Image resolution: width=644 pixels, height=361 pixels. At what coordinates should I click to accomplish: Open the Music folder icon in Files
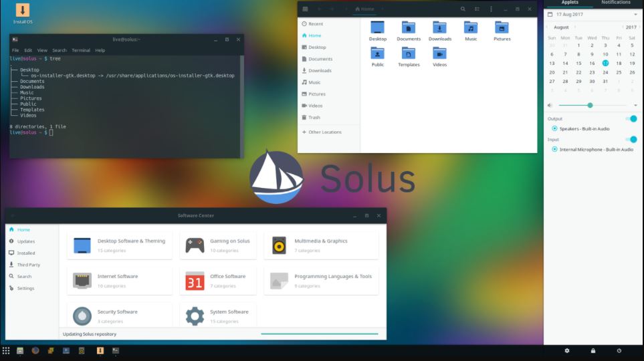point(471,28)
